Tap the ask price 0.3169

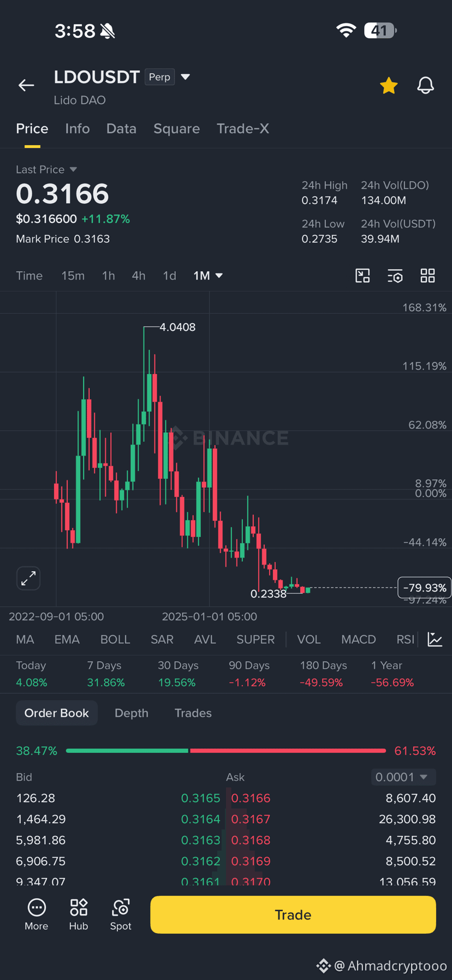251,861
